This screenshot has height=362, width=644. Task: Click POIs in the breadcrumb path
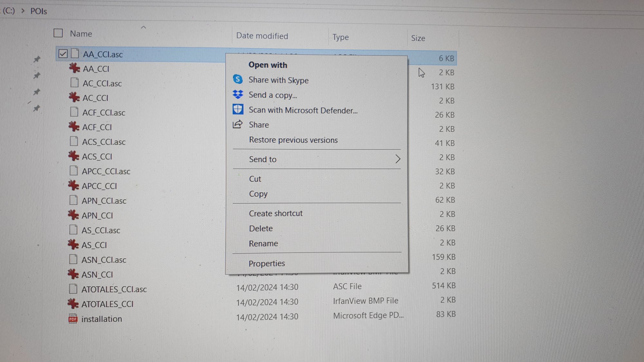[39, 11]
